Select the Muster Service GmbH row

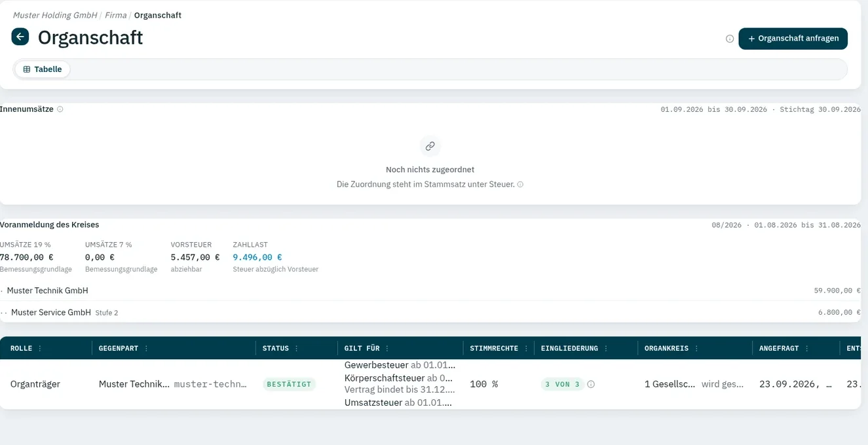click(x=430, y=312)
